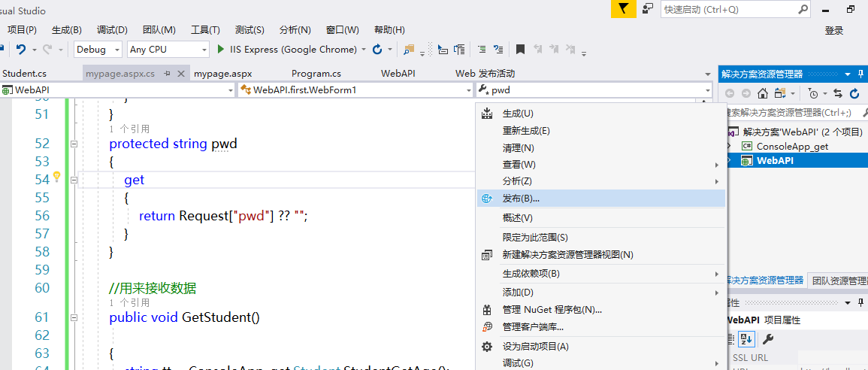Open the dropdown arrow beside IIS Express
The image size is (868, 370).
[x=364, y=50]
